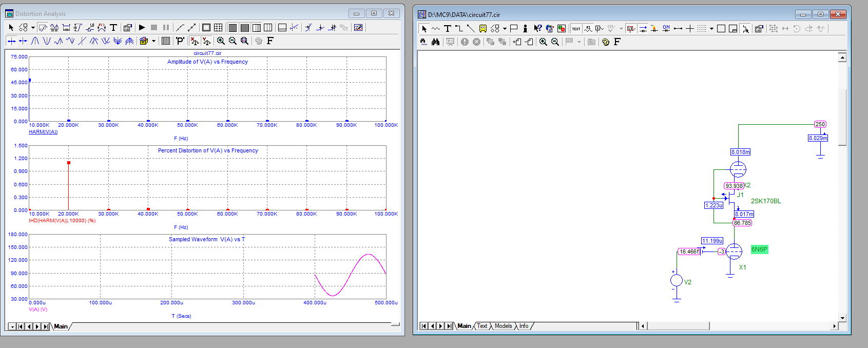Viewport: 868px width, 348px height.
Task: Toggle Same Y Scales icon in analysis toolbar
Action: tap(206, 41)
